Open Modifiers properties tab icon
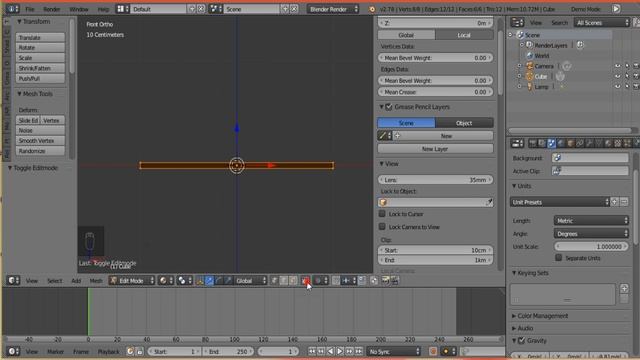Screen dimensions: 640x360 589,143
